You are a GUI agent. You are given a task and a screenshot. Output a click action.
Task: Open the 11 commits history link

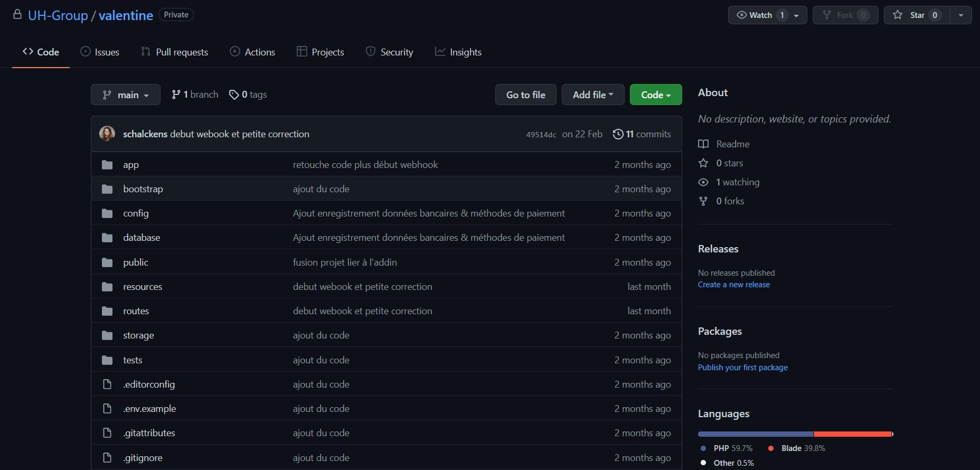642,134
